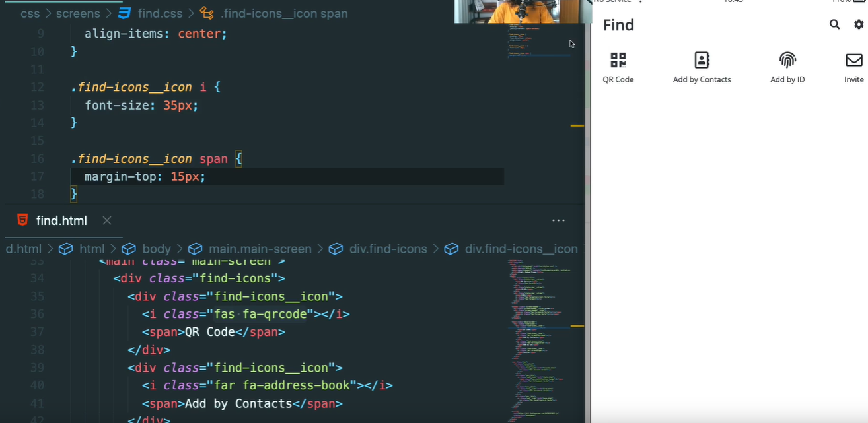
Task: Click the fas fa-qrcode class value
Action: [x=260, y=314]
